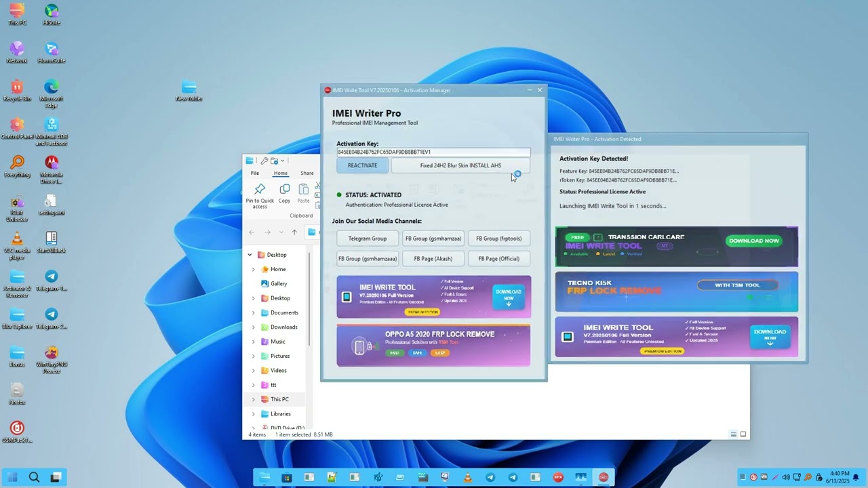Image resolution: width=868 pixels, height=488 pixels.
Task: Collapse the Desktop root tree node
Action: point(250,255)
